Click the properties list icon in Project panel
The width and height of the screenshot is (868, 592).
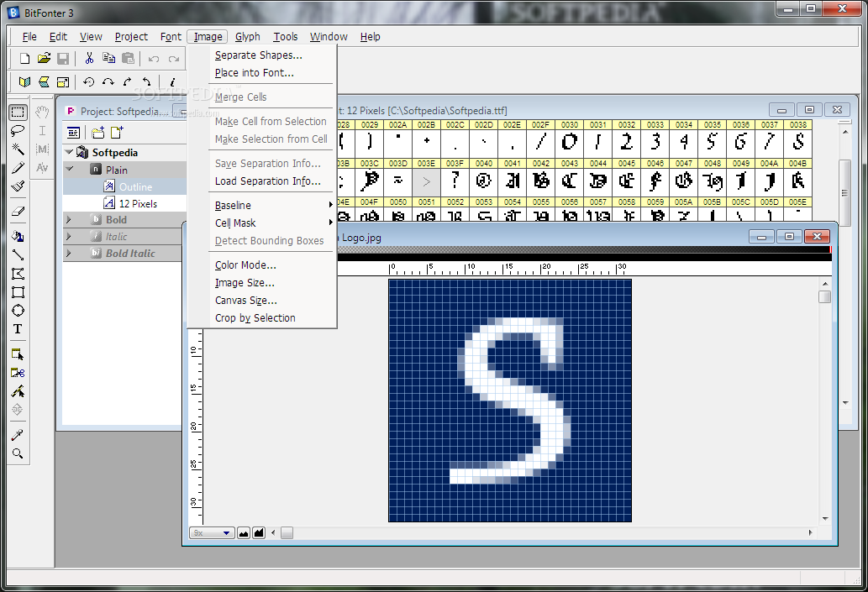(73, 133)
